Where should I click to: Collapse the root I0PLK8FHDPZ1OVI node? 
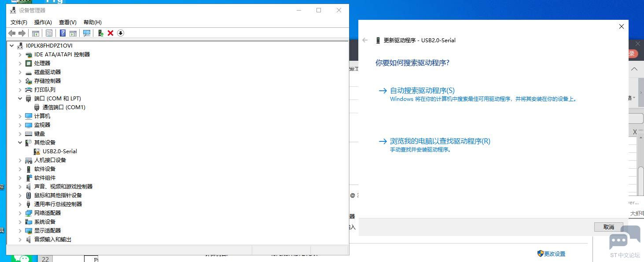tap(11, 46)
